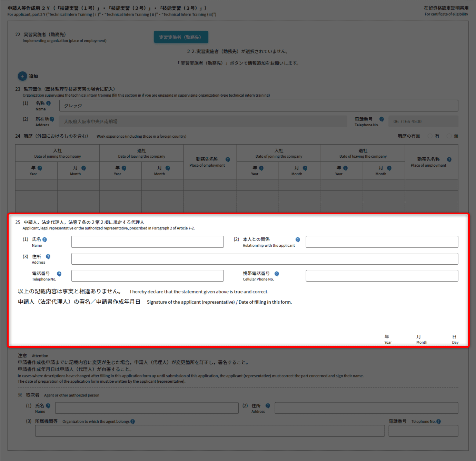This screenshot has height=461, width=476.
Task: Click help icon next to 所在地 Address
Action: pyautogui.click(x=52, y=119)
